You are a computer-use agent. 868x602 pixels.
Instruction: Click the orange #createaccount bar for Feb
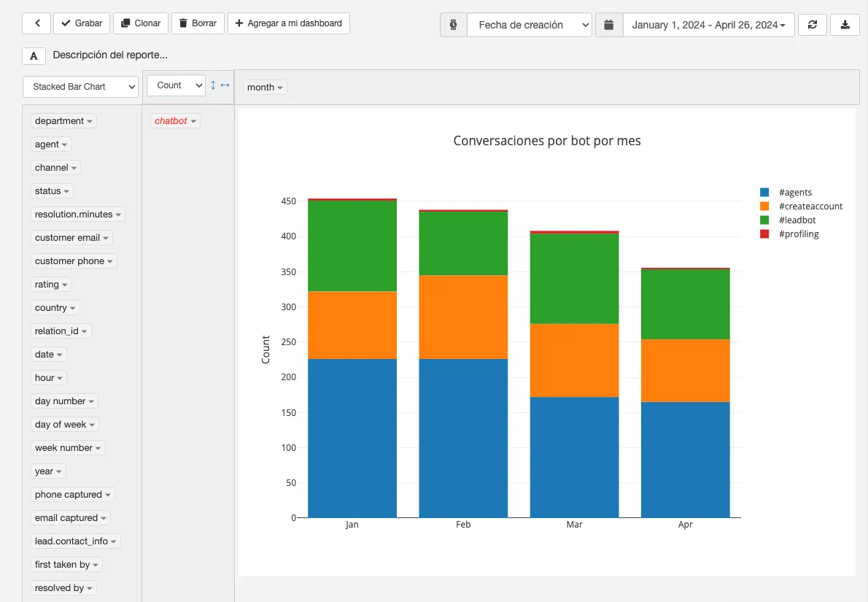(463, 317)
